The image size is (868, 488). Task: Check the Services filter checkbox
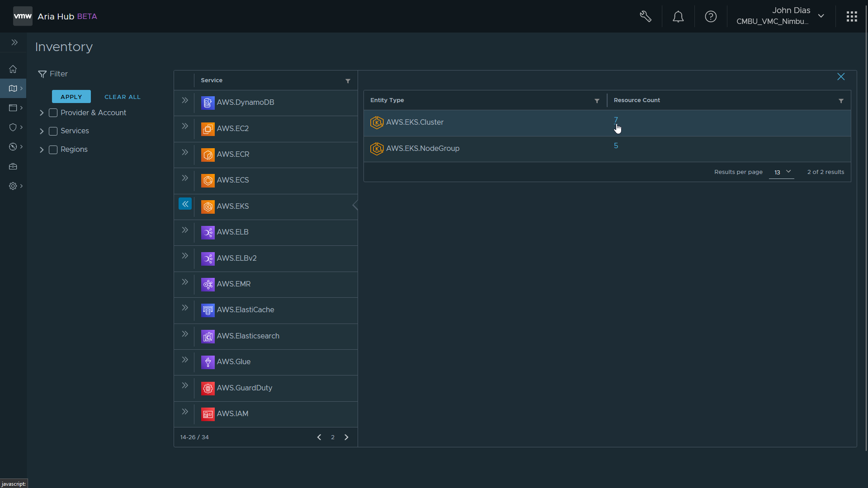[x=53, y=131]
